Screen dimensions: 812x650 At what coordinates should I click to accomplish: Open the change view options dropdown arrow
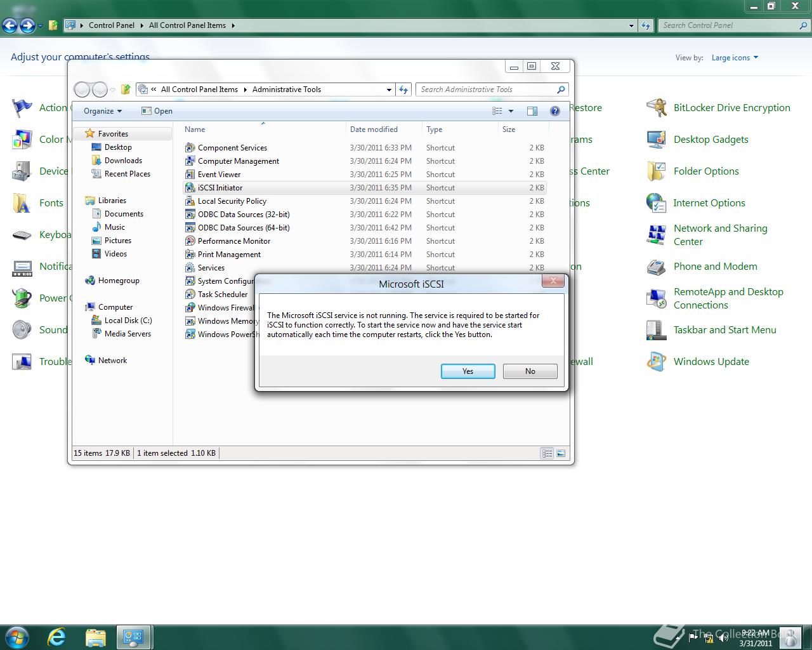point(511,111)
